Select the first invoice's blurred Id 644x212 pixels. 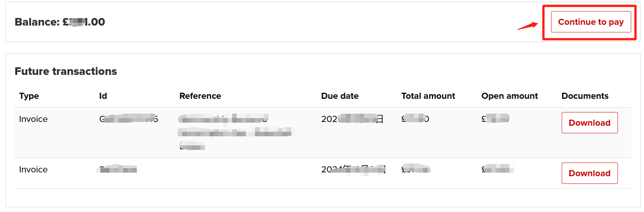128,119
